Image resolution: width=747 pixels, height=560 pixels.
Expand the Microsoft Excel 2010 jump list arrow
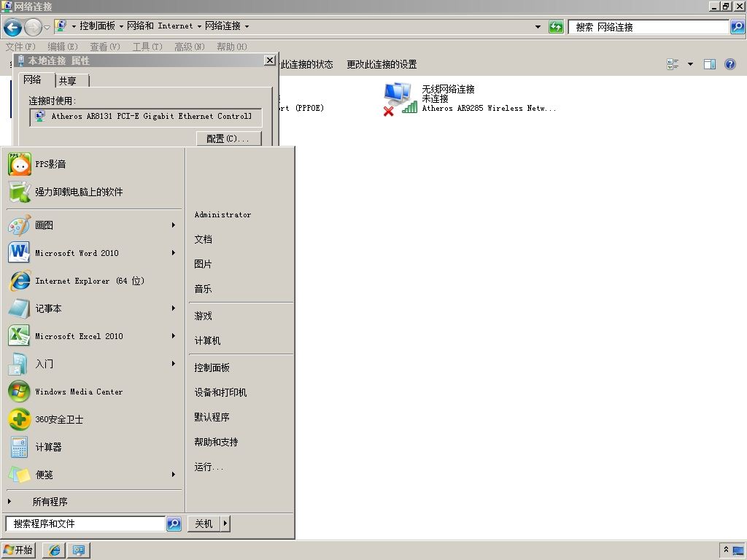tap(174, 335)
